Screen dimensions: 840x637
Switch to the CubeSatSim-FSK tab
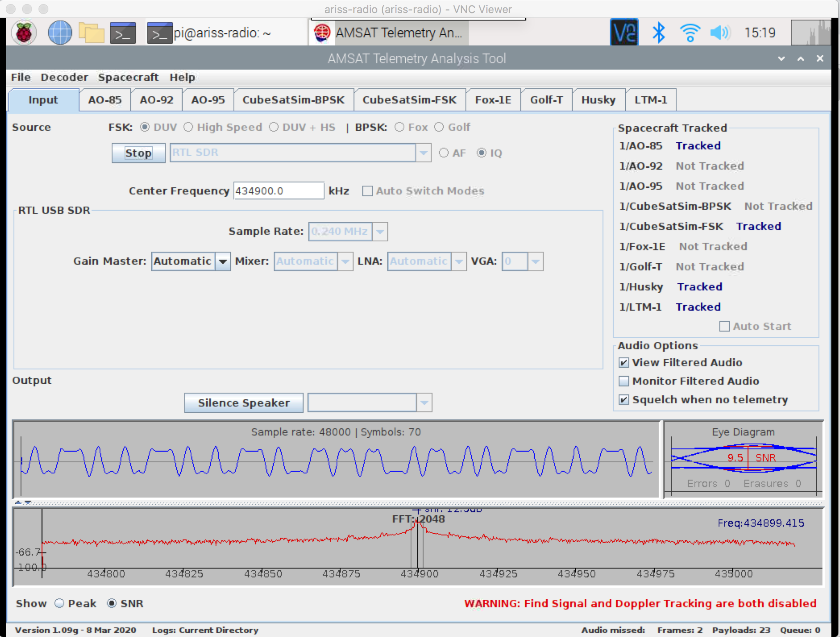click(410, 100)
